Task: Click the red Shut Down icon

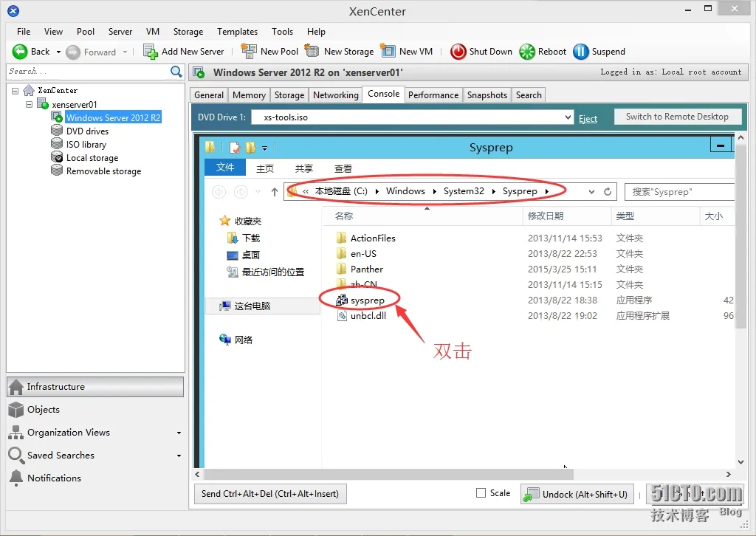Action: (x=458, y=52)
